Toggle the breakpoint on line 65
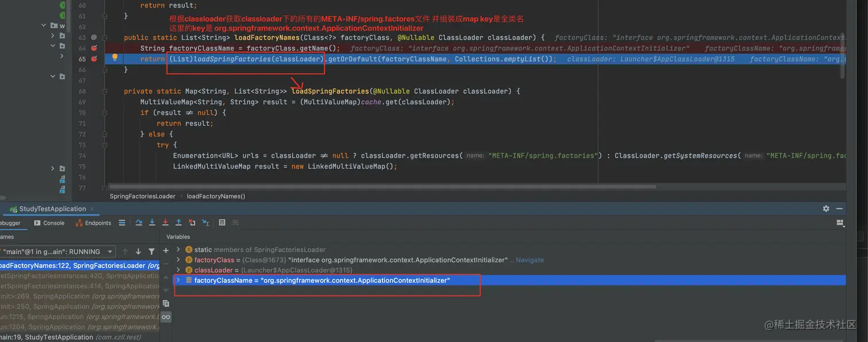This screenshot has width=868, height=342. click(94, 59)
